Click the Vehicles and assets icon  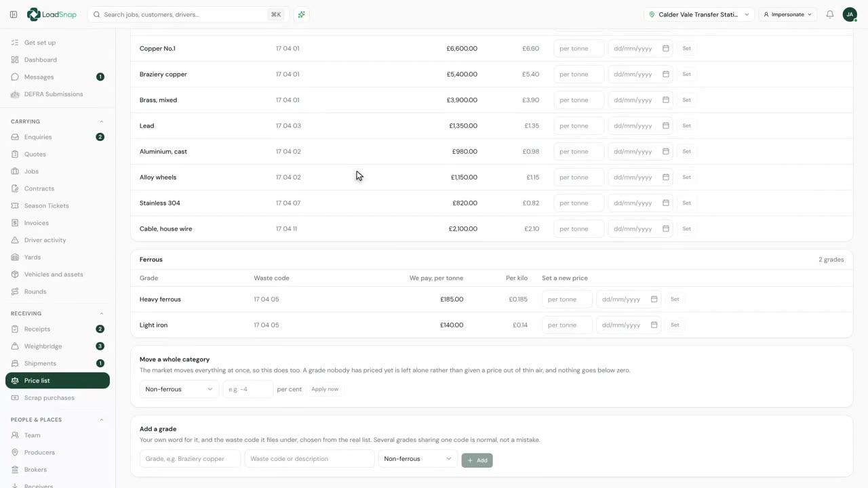[15, 274]
